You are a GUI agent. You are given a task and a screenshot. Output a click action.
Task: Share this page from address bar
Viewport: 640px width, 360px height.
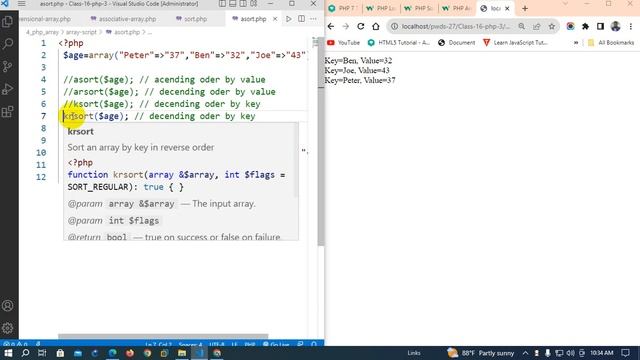[x=537, y=26]
